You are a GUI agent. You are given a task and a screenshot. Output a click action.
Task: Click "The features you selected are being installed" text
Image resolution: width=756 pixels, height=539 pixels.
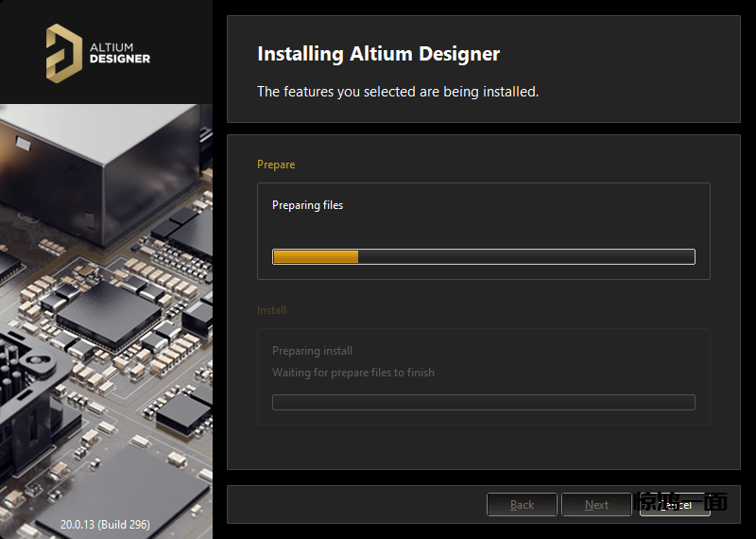398,92
